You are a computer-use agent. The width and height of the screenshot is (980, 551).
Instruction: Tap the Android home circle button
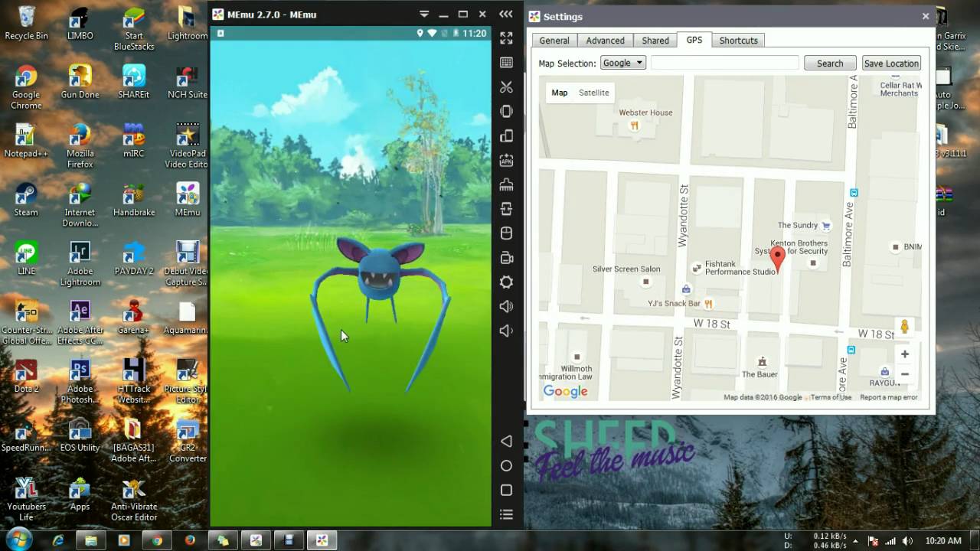coord(506,465)
